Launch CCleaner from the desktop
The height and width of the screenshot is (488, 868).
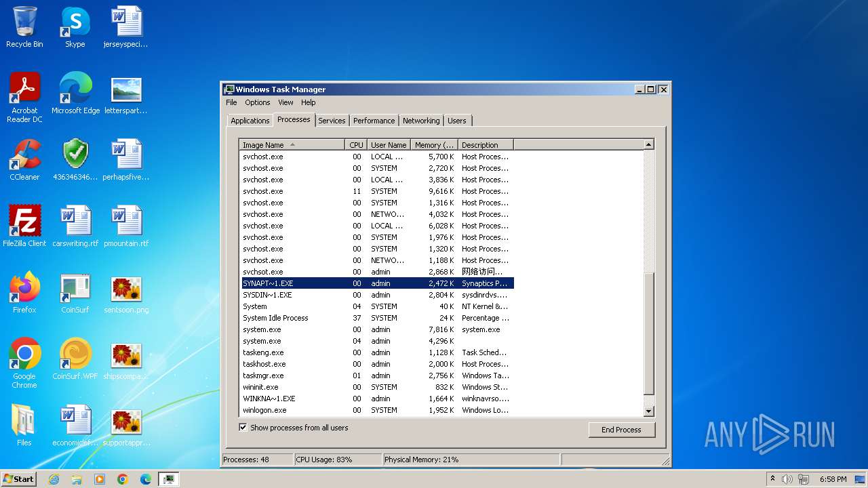click(24, 160)
